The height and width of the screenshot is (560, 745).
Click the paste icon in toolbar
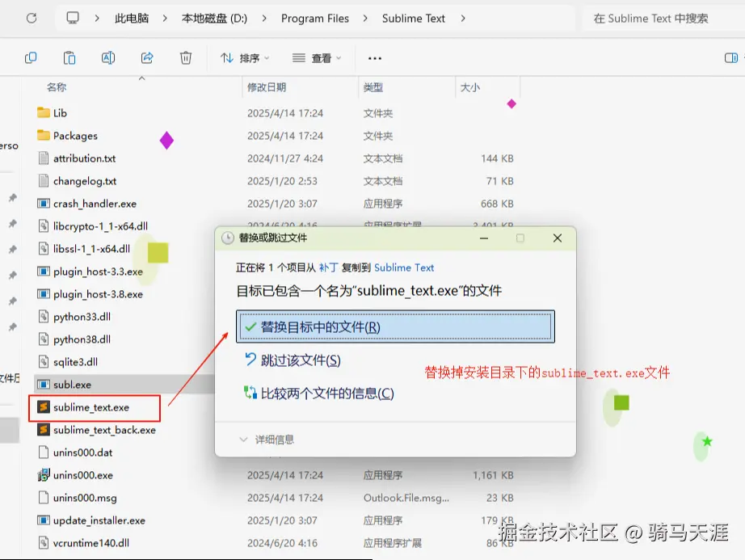tap(69, 58)
